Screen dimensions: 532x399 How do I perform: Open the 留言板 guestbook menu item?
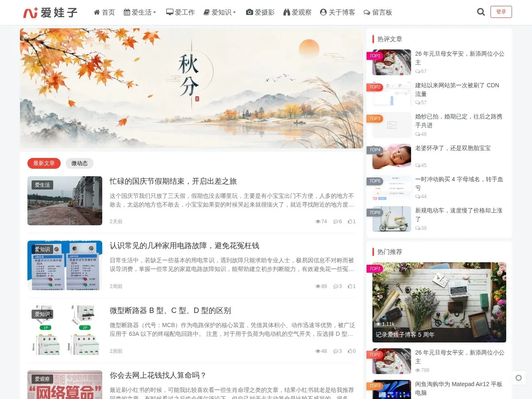click(378, 12)
